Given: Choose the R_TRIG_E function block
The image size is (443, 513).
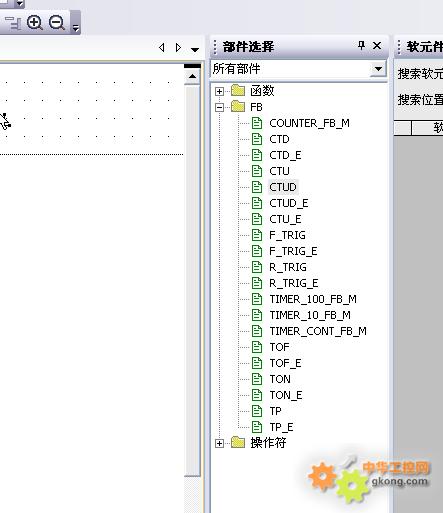Looking at the screenshot, I should (x=294, y=283).
